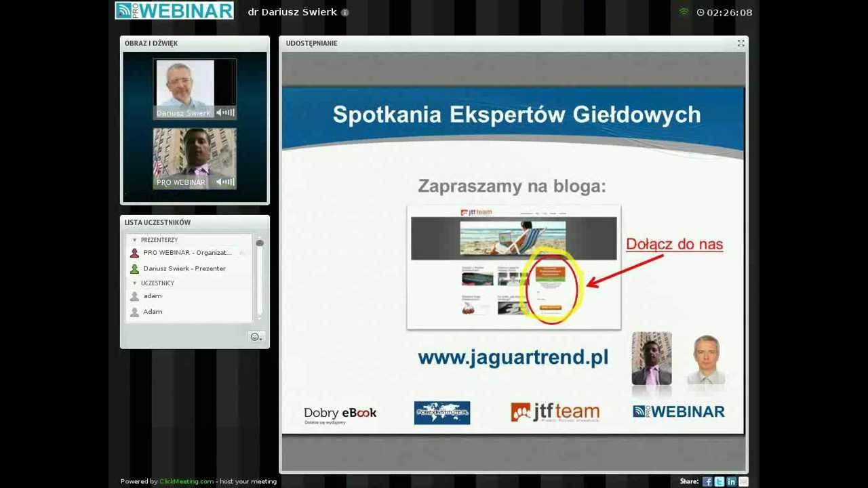The height and width of the screenshot is (488, 868).
Task: Share the webinar on LinkedIn
Action: coord(731,481)
